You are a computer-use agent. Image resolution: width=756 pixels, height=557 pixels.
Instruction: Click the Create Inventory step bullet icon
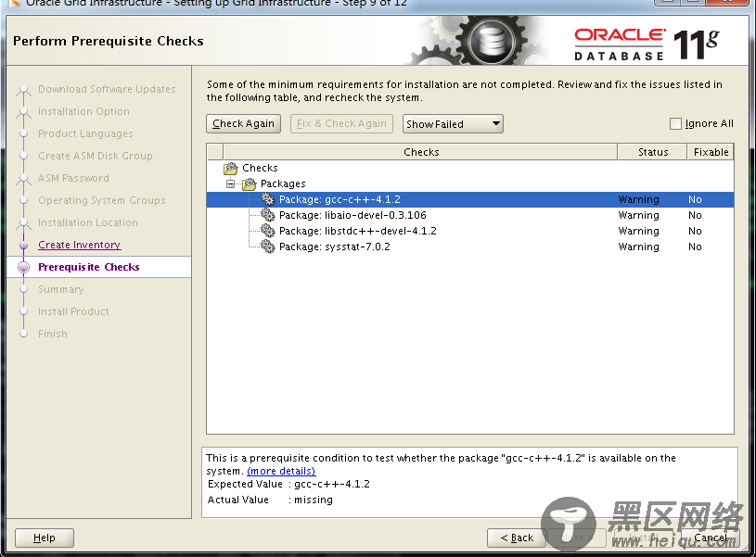(23, 245)
